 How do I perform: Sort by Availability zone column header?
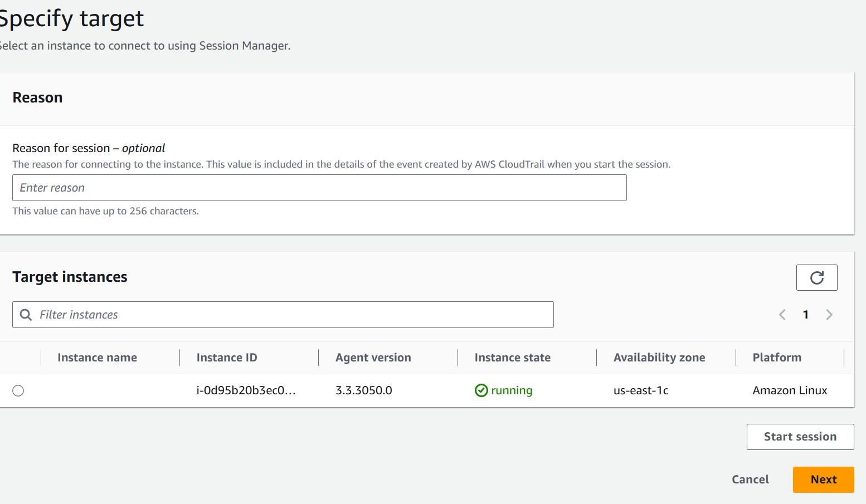659,358
